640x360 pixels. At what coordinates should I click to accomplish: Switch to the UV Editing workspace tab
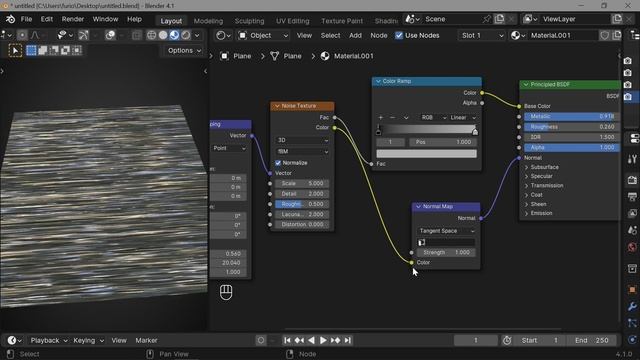click(293, 21)
